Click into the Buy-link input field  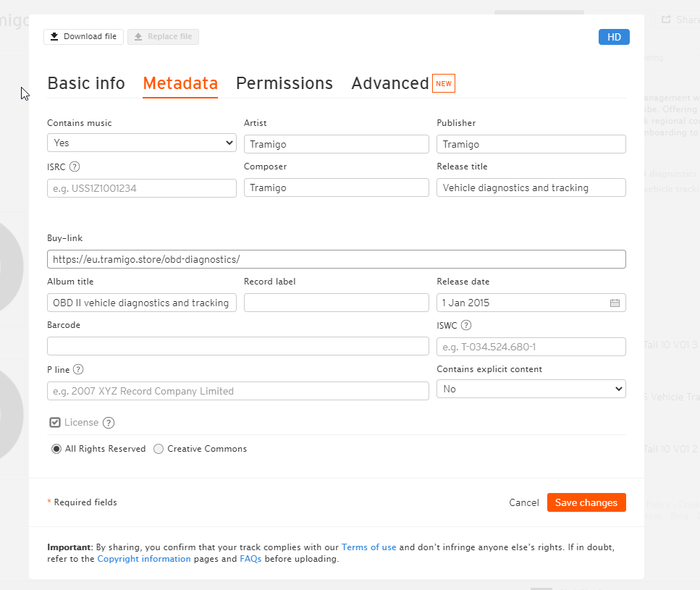coord(337,259)
